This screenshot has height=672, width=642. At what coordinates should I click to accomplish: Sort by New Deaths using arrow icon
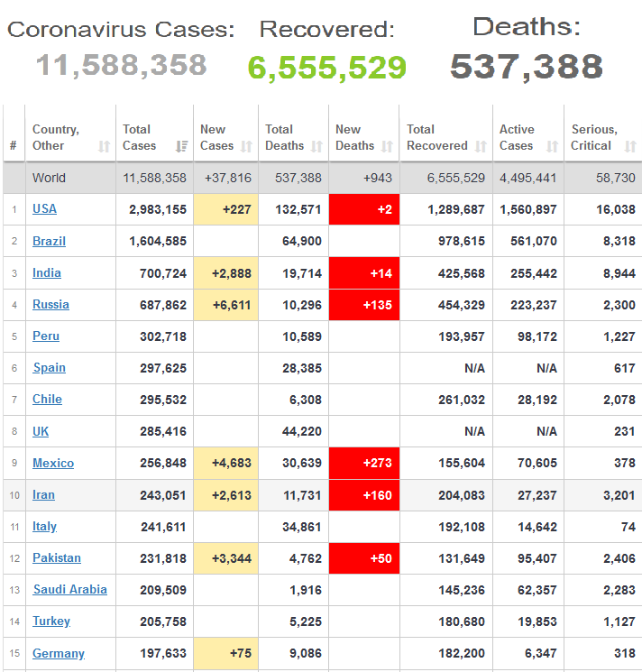click(x=387, y=146)
